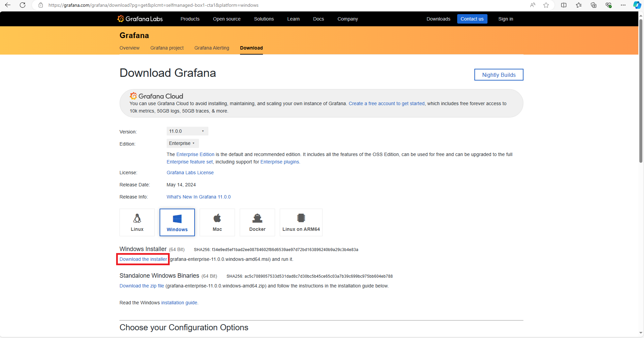644x338 pixels.
Task: Click Download the installer link
Action: (x=143, y=259)
